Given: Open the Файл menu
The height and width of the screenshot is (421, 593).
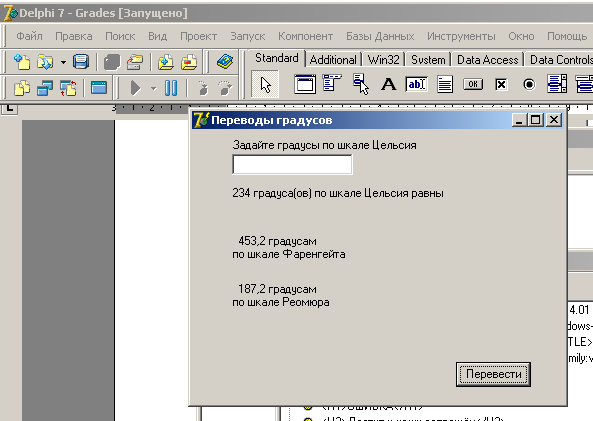Looking at the screenshot, I should pos(29,36).
